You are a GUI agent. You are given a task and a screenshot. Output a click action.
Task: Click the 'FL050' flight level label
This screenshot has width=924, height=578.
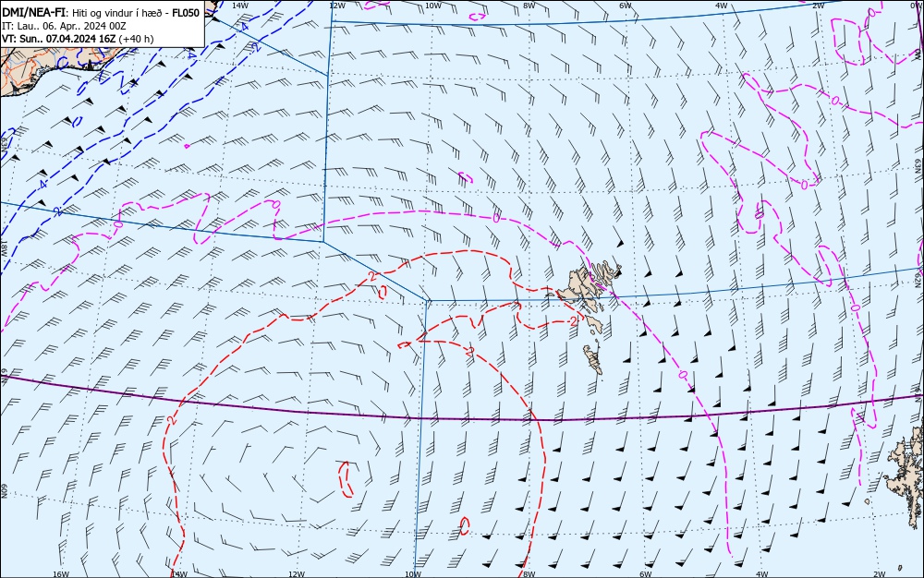tap(185, 13)
